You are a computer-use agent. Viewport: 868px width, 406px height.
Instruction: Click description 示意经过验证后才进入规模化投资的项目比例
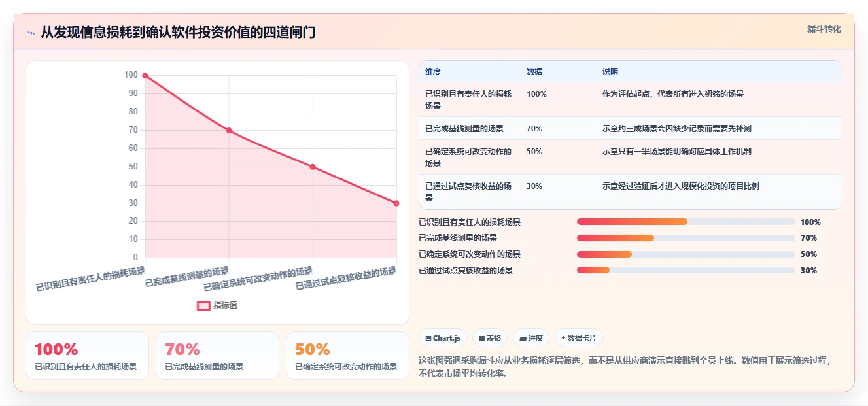click(x=681, y=186)
